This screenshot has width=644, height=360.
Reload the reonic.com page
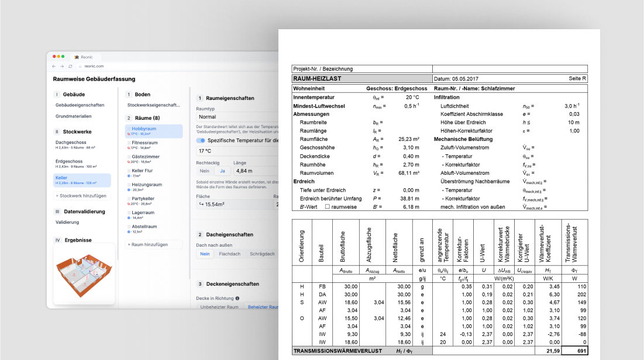pos(70,66)
